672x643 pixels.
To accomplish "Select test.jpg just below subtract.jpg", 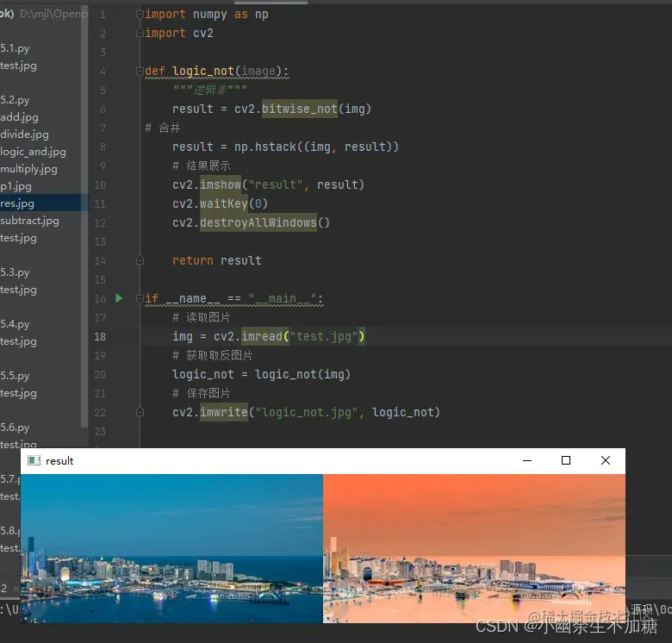I will point(18,238).
